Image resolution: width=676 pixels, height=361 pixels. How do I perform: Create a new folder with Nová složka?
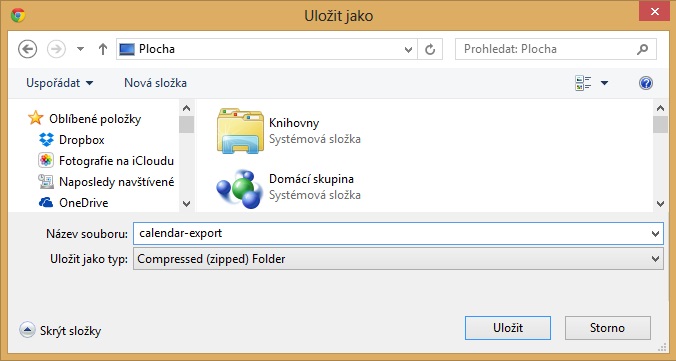(x=155, y=83)
